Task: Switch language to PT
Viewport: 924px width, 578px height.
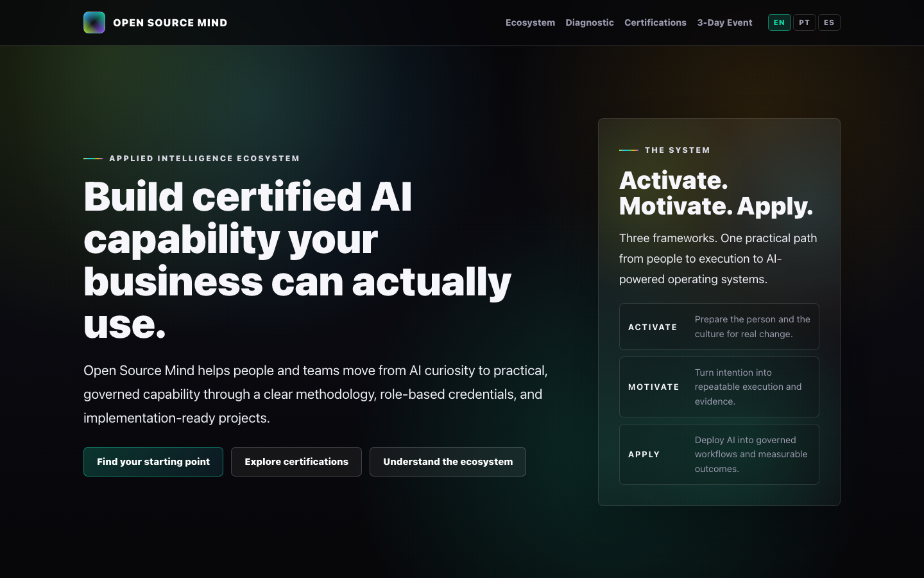Action: 805,22
